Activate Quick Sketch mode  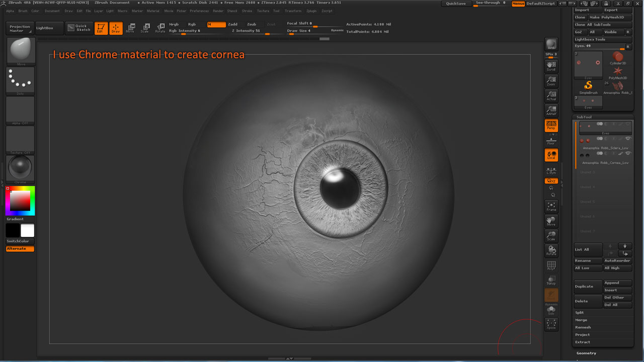click(78, 28)
